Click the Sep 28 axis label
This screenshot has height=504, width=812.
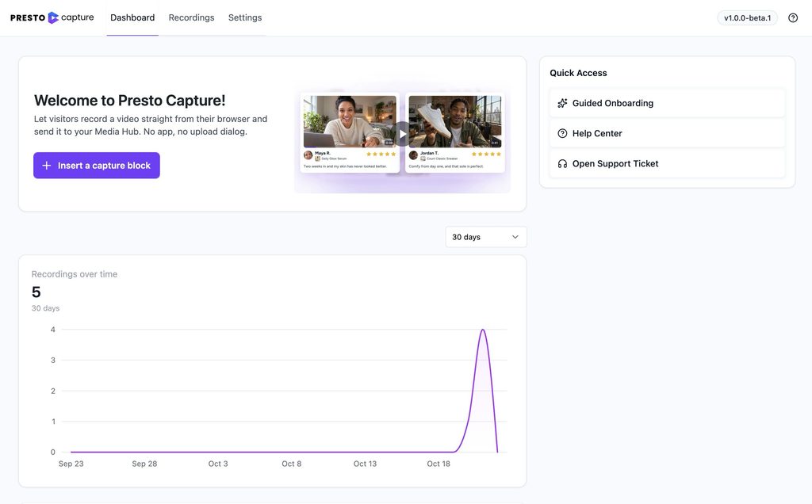[144, 464]
